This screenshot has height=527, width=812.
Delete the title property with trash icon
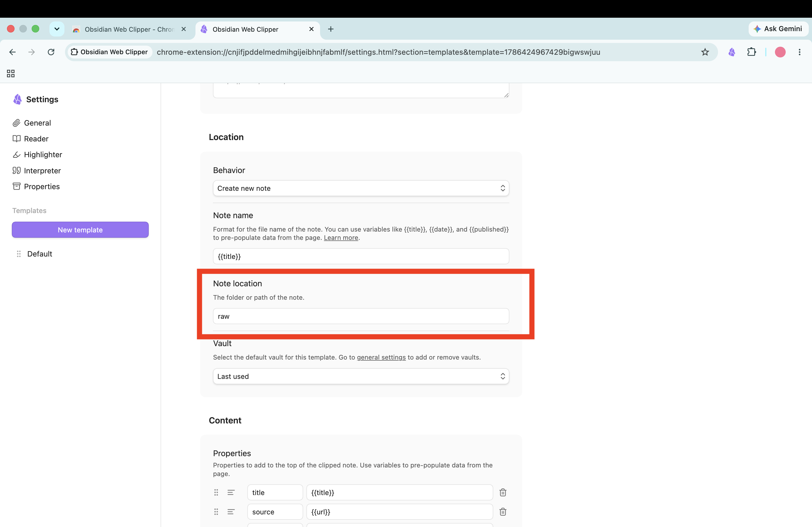pyautogui.click(x=503, y=493)
